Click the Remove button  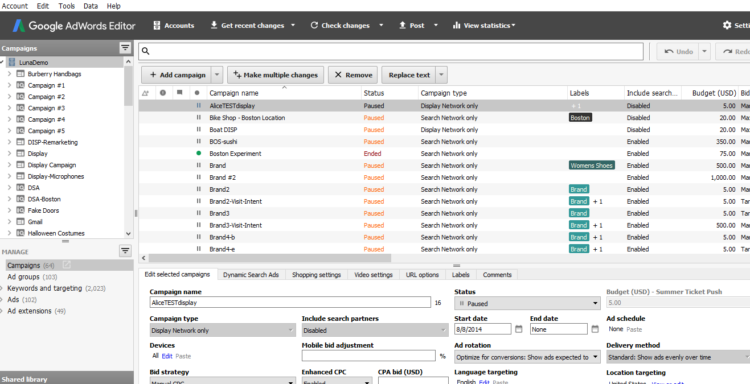click(353, 75)
